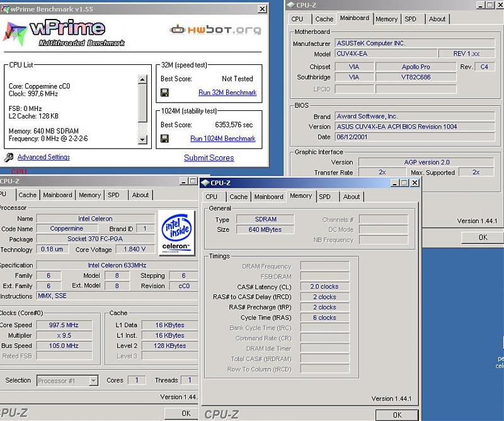Image resolution: width=504 pixels, height=421 pixels.
Task: Open About tab in CPU-Z Mainboard window
Action: (x=437, y=20)
